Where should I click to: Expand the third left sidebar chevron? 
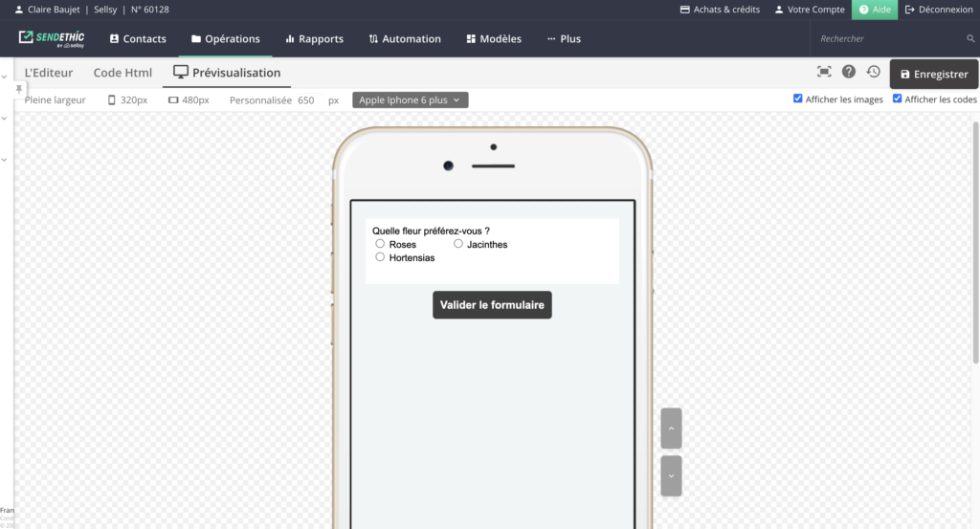pos(5,160)
